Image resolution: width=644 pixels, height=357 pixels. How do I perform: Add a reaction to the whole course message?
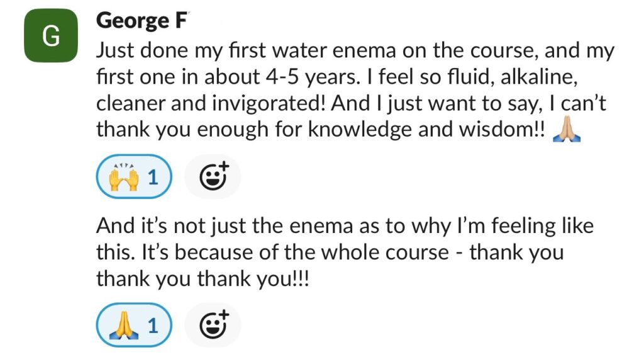click(x=213, y=326)
